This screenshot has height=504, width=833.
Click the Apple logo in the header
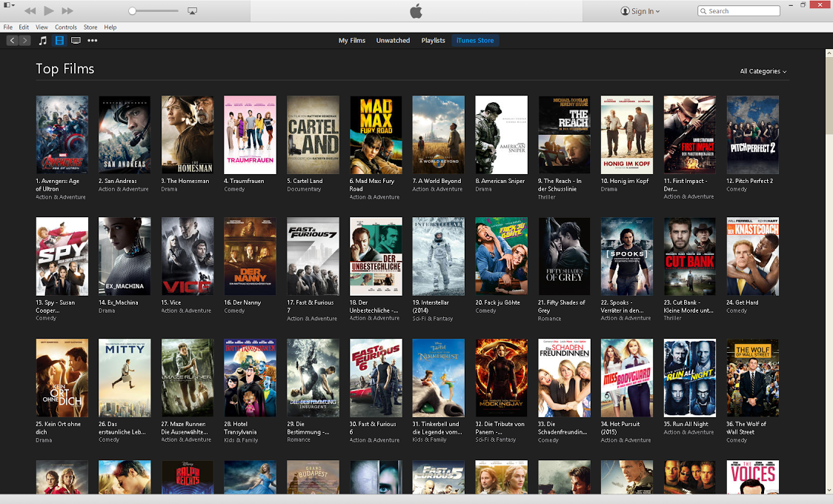[416, 10]
